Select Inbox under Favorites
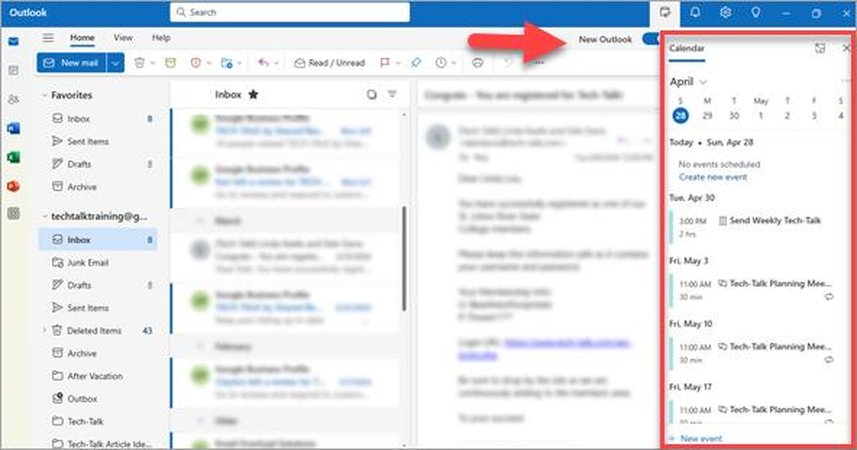Viewport: 857px width, 450px height. pos(98,119)
